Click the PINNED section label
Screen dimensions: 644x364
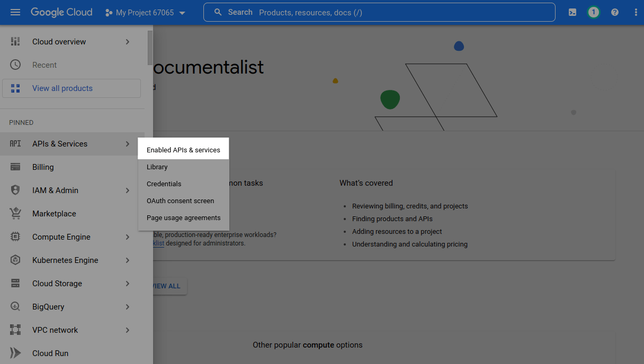click(x=21, y=123)
